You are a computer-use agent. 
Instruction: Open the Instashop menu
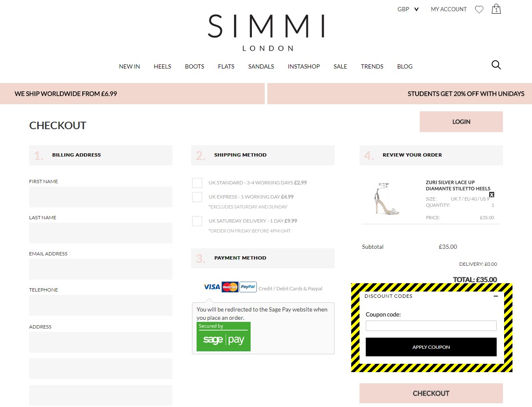coord(304,66)
